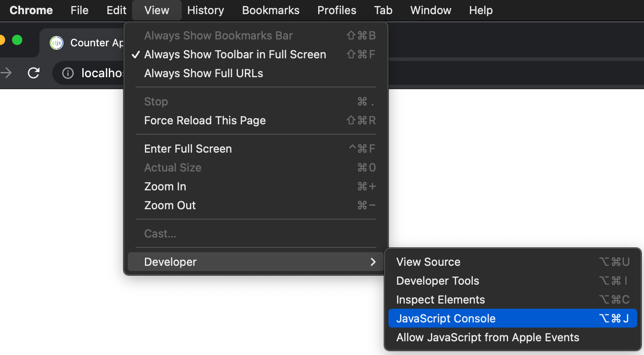Viewport: 644px width, 355px height.
Task: Reload the current page
Action: click(x=33, y=73)
